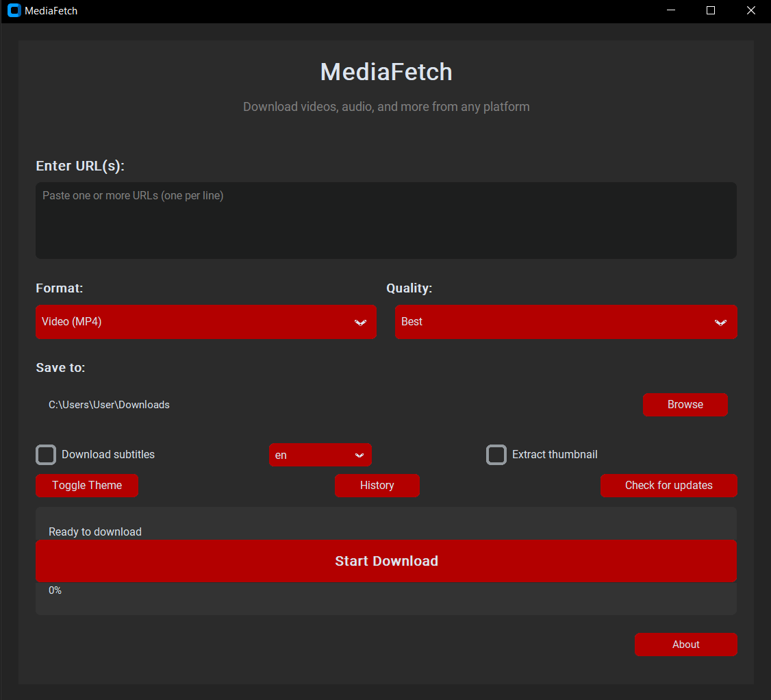Click the MediaFetch app icon in titlebar
Viewport: 771px width, 700px height.
(x=14, y=10)
